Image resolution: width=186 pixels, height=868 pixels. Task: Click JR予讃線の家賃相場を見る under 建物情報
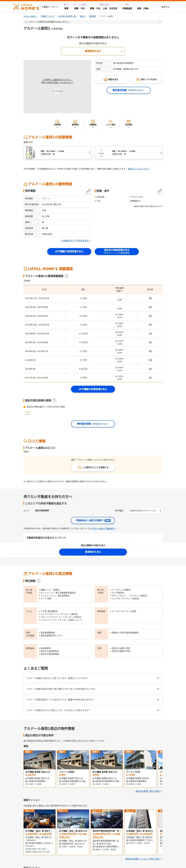click(x=69, y=251)
